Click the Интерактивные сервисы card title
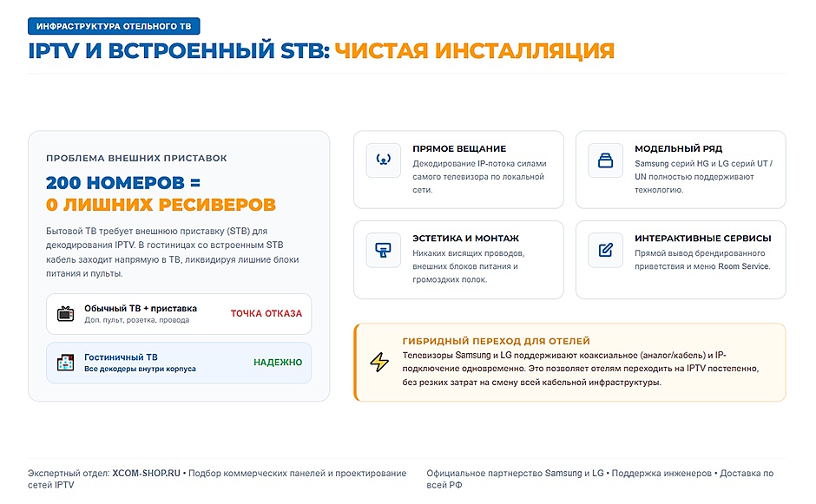This screenshot has height=504, width=816. point(703,239)
